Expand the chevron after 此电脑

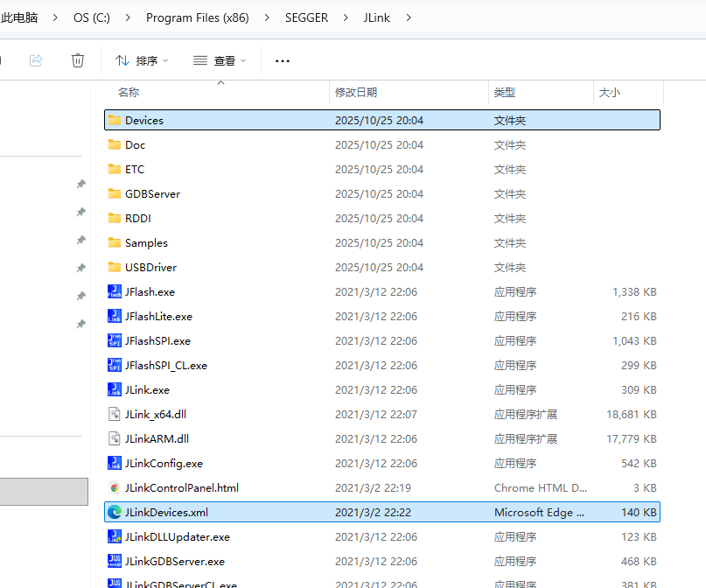click(x=55, y=17)
